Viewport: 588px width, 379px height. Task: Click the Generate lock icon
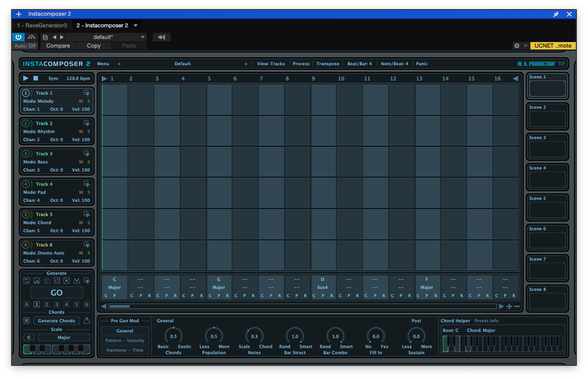[47, 281]
